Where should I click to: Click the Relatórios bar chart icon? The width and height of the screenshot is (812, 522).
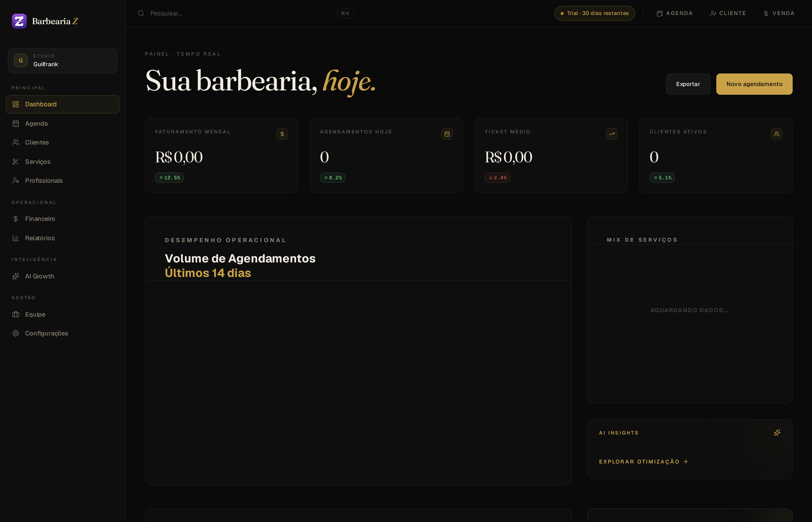tap(16, 238)
